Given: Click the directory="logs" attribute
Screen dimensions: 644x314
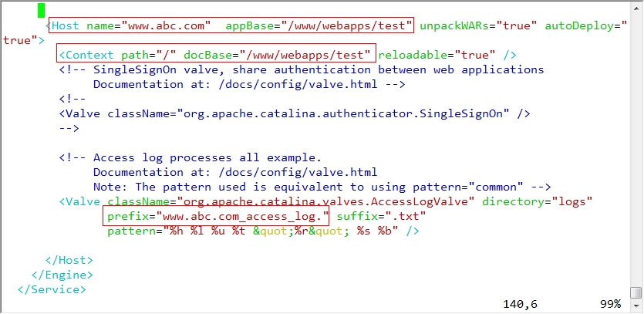Looking at the screenshot, I should pos(538,202).
